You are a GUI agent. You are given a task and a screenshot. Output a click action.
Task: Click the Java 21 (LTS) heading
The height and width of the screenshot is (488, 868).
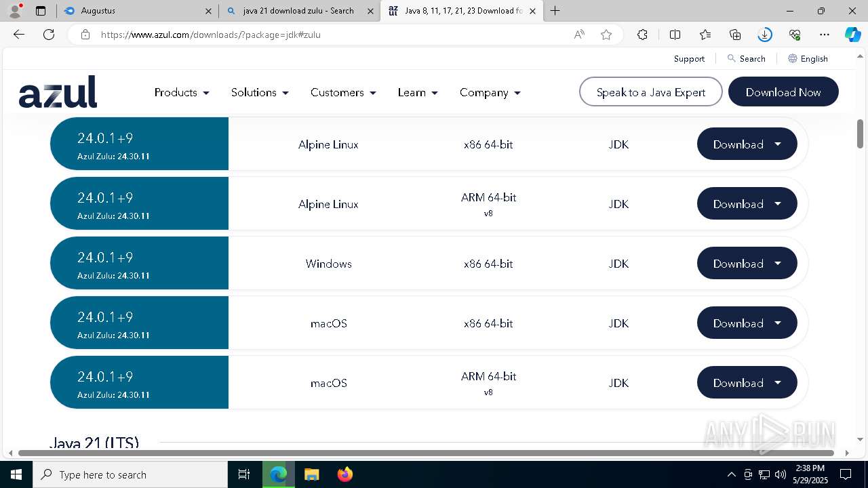94,443
